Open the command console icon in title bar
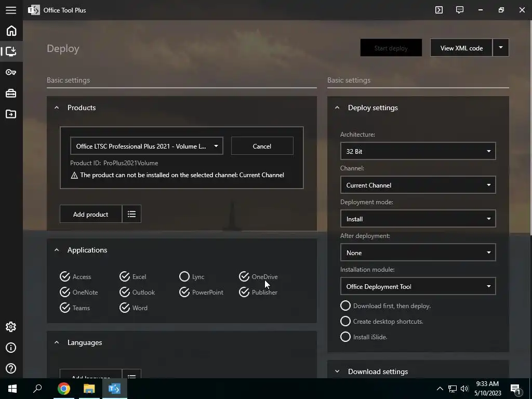The width and height of the screenshot is (532, 399). pyautogui.click(x=439, y=10)
